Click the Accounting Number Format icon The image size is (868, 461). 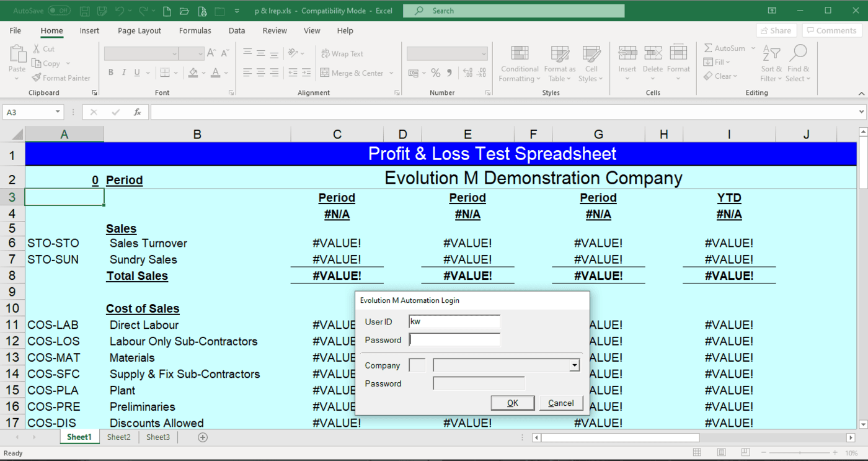(414, 73)
